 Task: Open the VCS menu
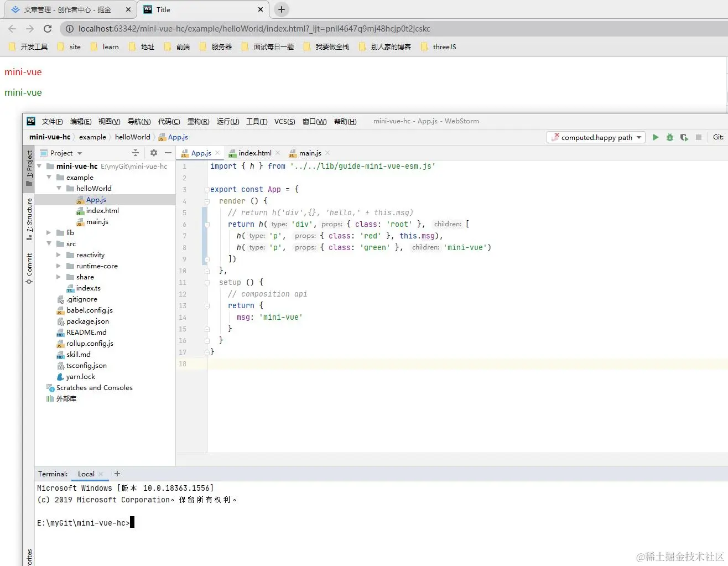(x=284, y=122)
